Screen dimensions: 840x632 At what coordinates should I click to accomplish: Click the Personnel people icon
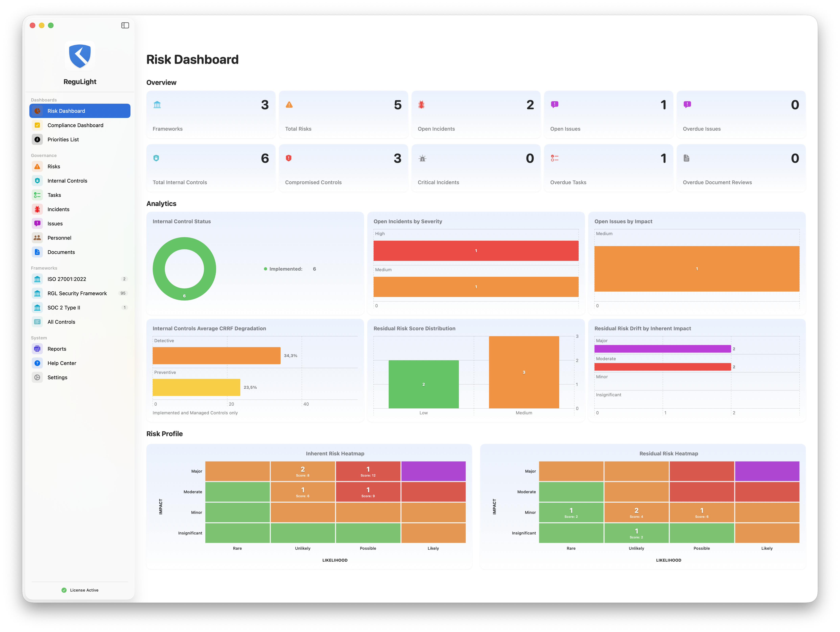click(37, 238)
